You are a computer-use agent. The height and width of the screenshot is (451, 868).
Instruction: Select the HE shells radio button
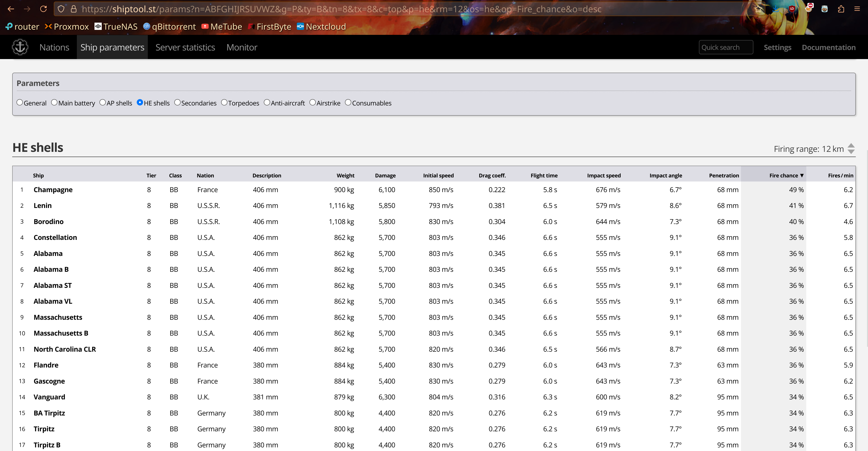(x=140, y=102)
